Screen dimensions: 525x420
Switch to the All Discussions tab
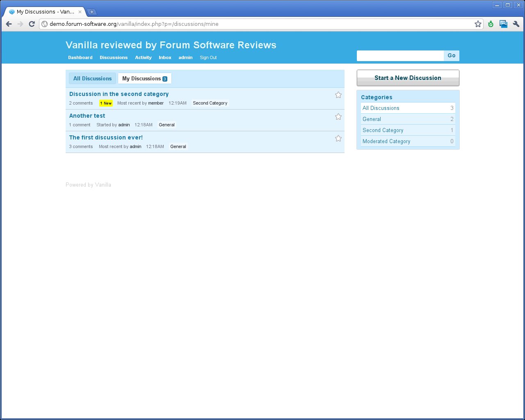point(92,78)
